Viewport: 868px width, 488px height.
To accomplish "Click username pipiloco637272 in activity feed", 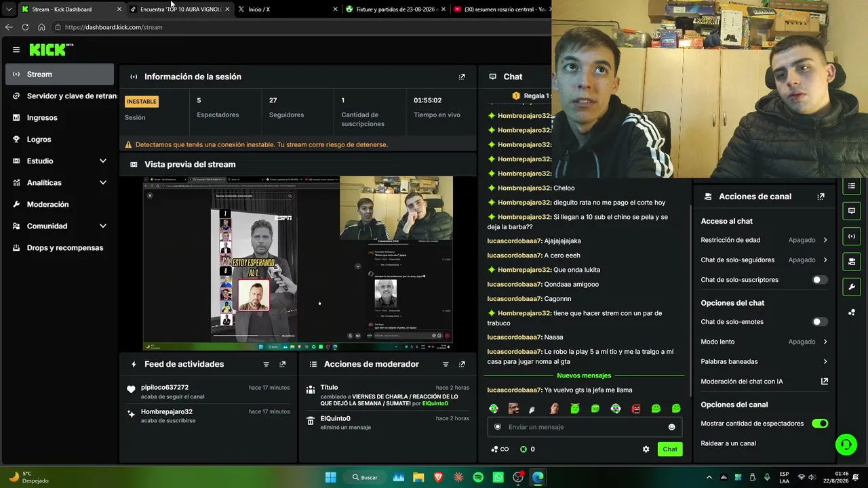I will pyautogui.click(x=165, y=388).
